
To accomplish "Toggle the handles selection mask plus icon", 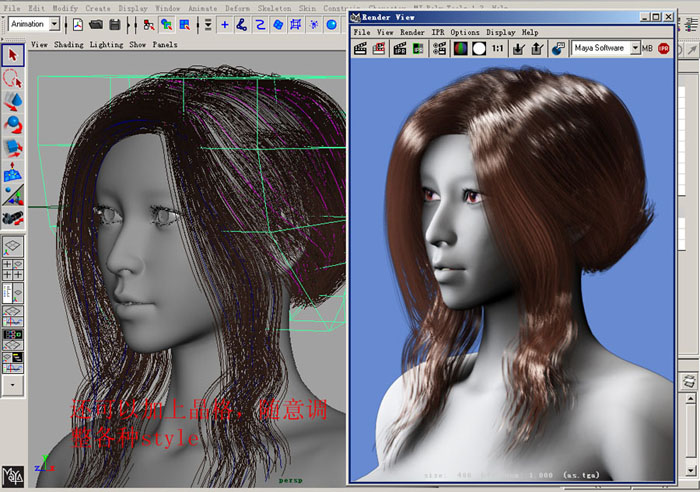I will pos(225,25).
